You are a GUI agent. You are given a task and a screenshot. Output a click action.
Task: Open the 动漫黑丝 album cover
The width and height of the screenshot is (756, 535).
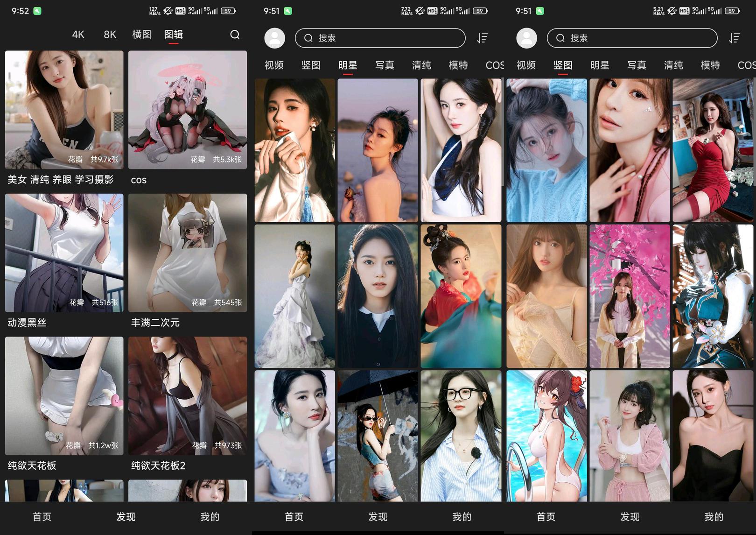(64, 253)
